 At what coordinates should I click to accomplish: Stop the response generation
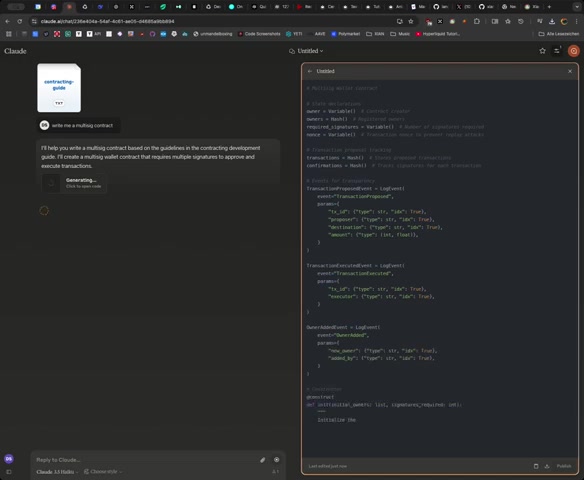click(x=276, y=460)
